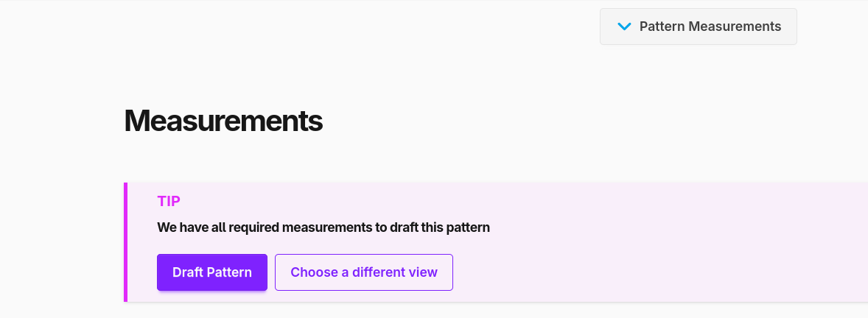Viewport: 868px width, 318px height.
Task: Collapse Pattern Measurements using its chevron arrow
Action: pos(624,26)
